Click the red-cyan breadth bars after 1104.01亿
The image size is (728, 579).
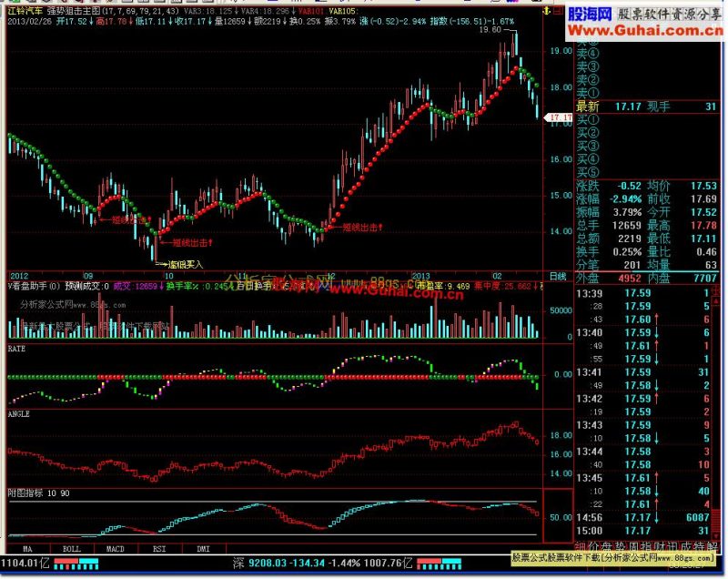click(76, 564)
